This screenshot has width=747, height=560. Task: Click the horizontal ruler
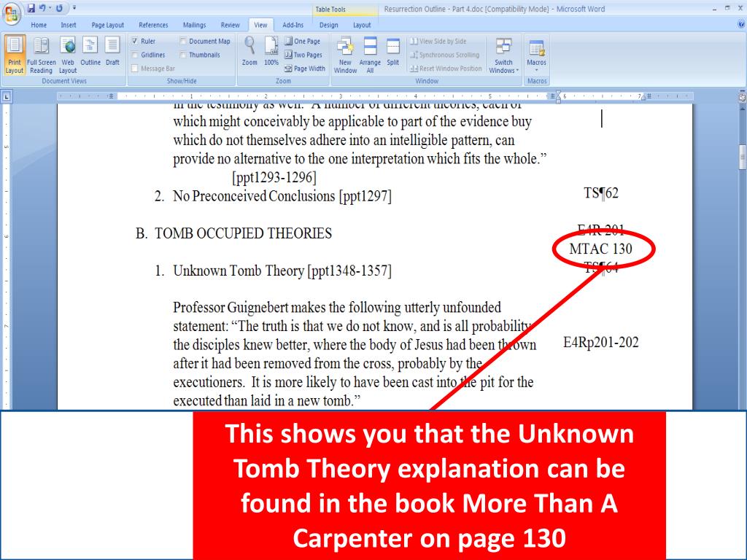(x=375, y=96)
